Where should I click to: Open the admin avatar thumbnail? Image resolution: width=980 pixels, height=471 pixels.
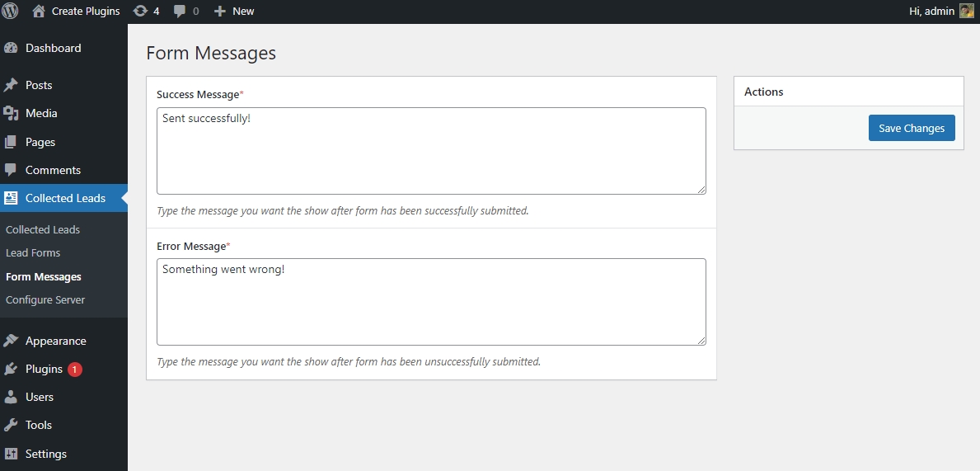[x=966, y=11]
